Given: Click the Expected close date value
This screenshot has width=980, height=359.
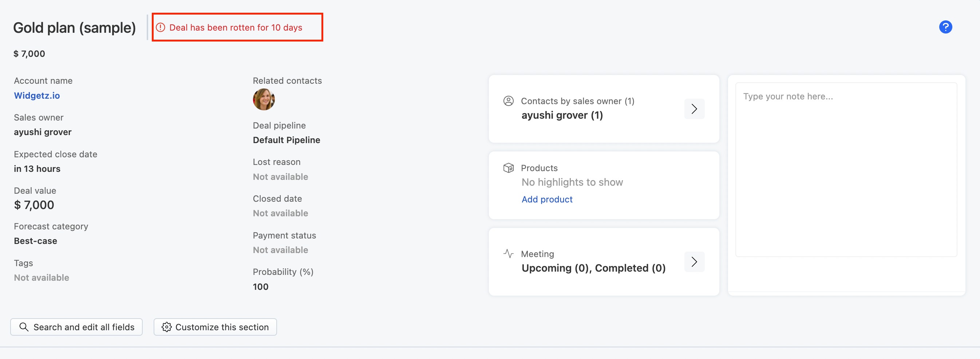Looking at the screenshot, I should click(x=37, y=169).
